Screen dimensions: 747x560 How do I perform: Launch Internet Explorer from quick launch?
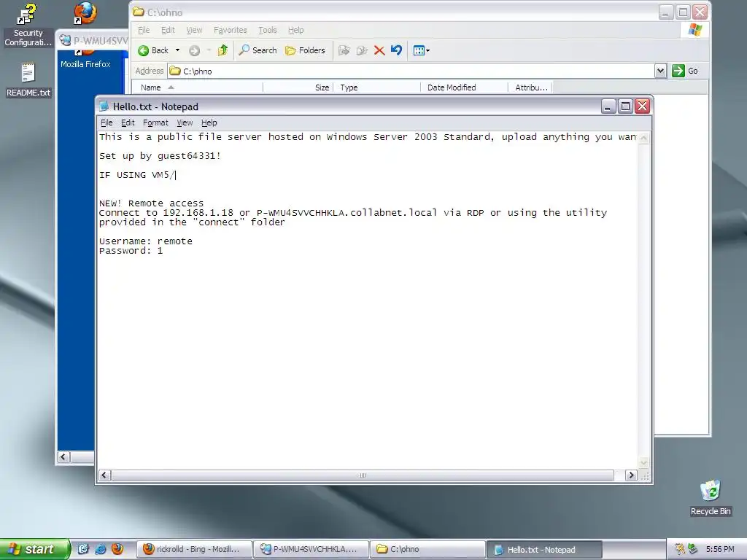pyautogui.click(x=101, y=549)
